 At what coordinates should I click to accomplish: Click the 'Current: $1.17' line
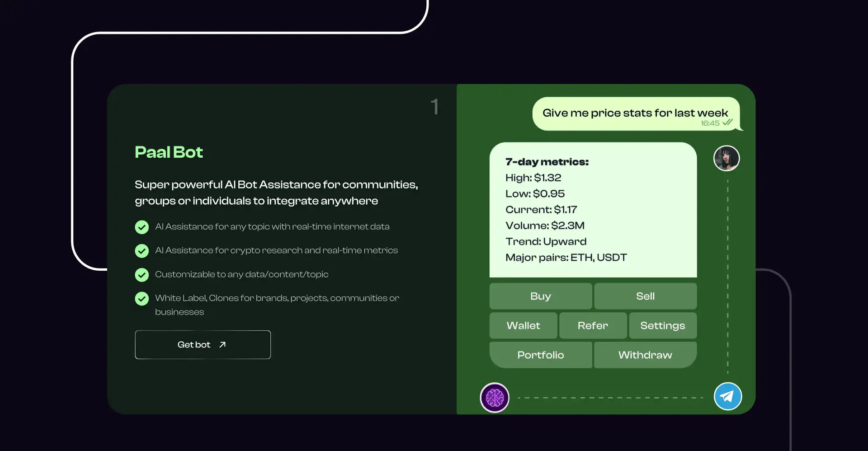(541, 210)
